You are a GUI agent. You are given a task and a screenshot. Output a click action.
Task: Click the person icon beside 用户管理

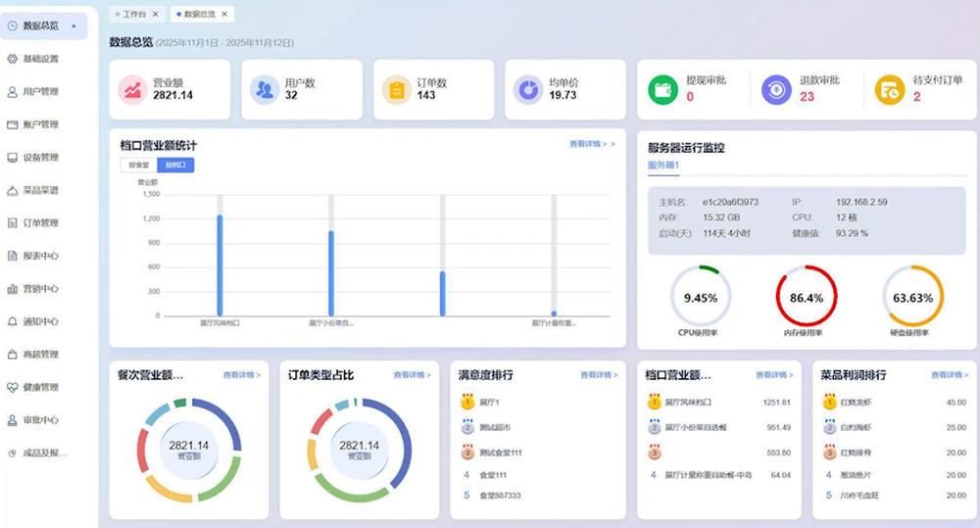12,92
